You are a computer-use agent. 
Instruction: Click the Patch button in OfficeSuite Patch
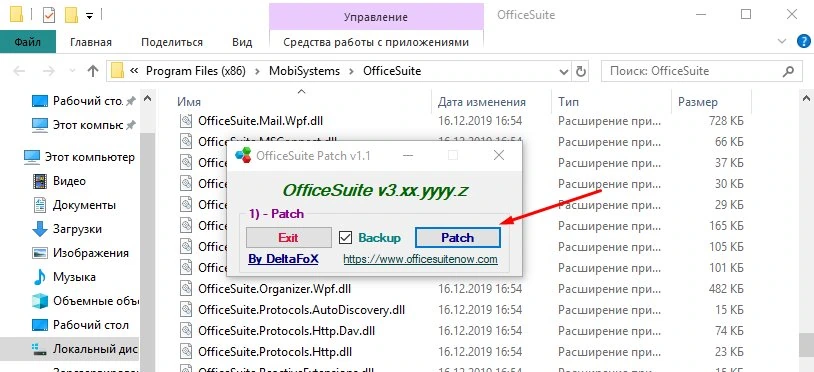pyautogui.click(x=457, y=238)
